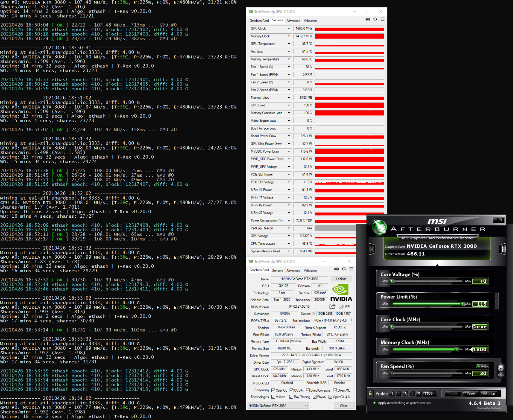Image resolution: width=513 pixels, height=420 pixels.
Task: Select Afterburner profile slot 5
Action: 419,394
